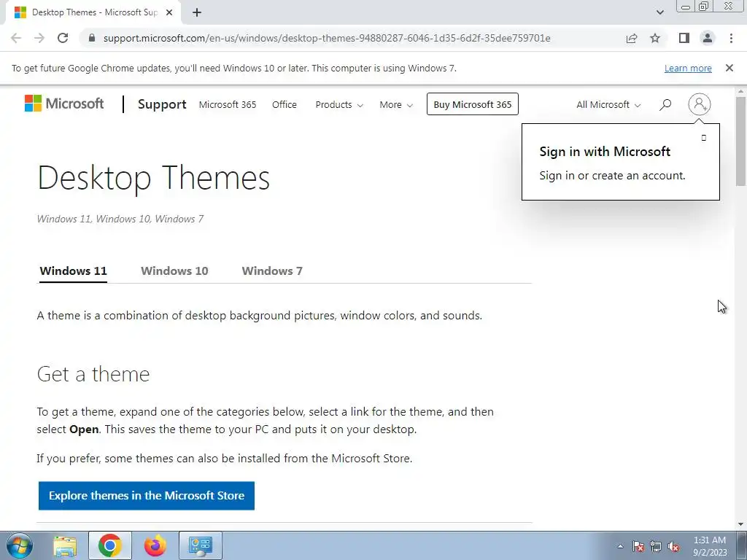Select the Windows 11 tab

(74, 271)
